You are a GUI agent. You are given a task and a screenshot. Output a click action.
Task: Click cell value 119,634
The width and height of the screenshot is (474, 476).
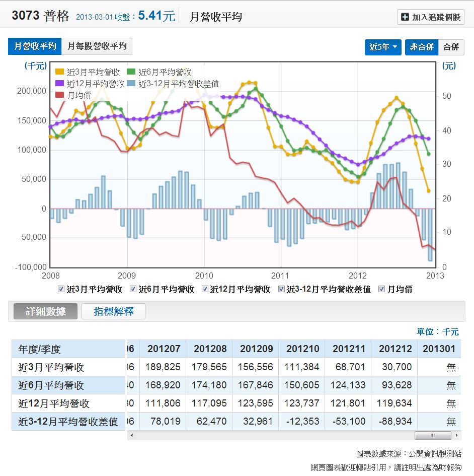click(x=394, y=403)
